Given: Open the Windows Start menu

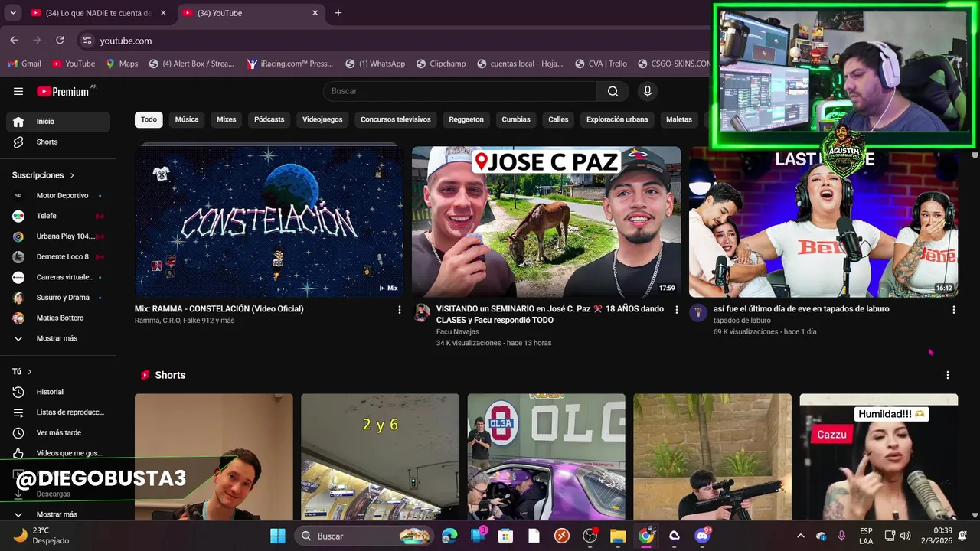Looking at the screenshot, I should tap(278, 536).
